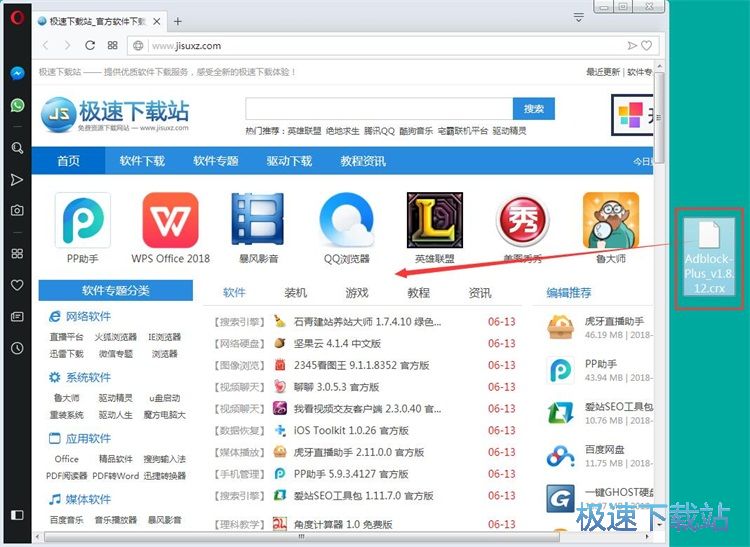Image resolution: width=750 pixels, height=547 pixels.
Task: Click the horizontal page scrollbar
Action: coord(301,537)
